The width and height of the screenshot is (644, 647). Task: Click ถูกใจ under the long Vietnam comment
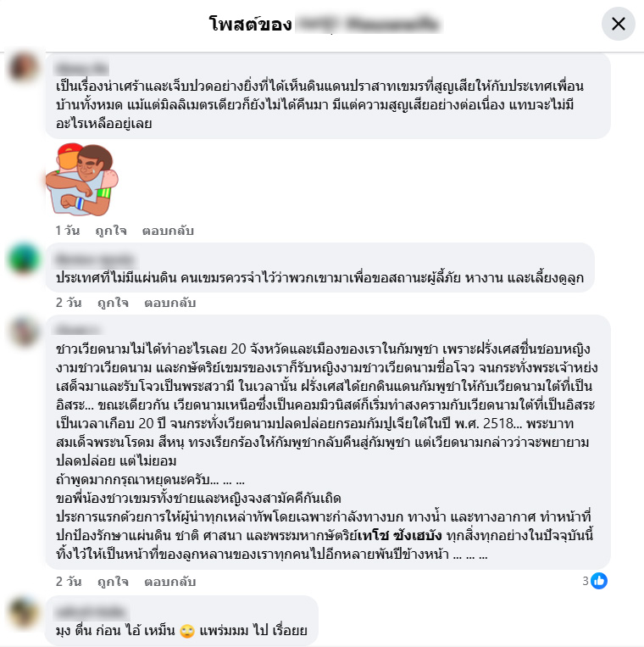click(113, 582)
